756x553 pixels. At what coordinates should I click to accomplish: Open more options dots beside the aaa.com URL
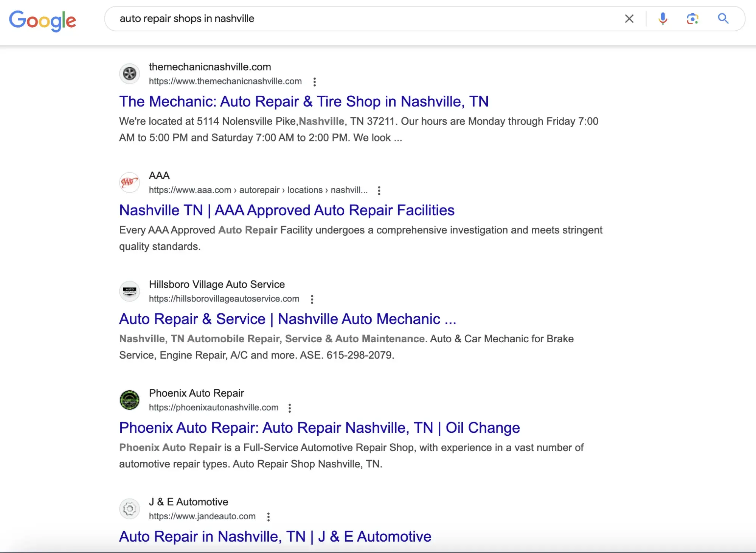coord(379,191)
